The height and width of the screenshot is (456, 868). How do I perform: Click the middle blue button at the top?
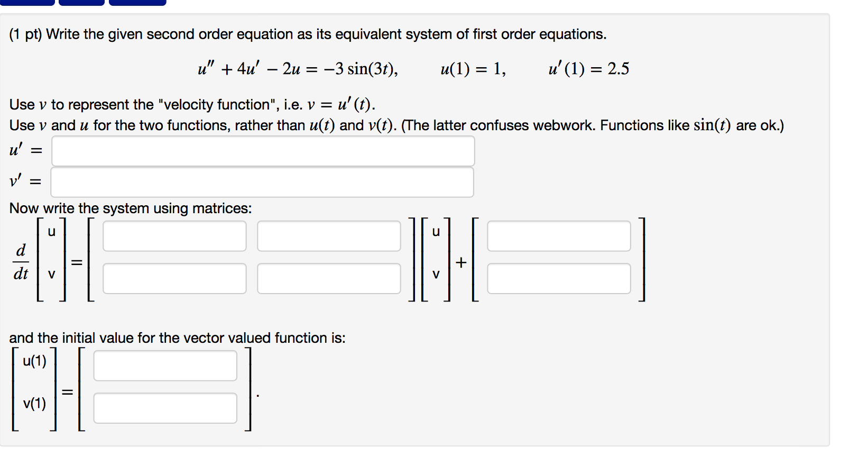pos(80,2)
